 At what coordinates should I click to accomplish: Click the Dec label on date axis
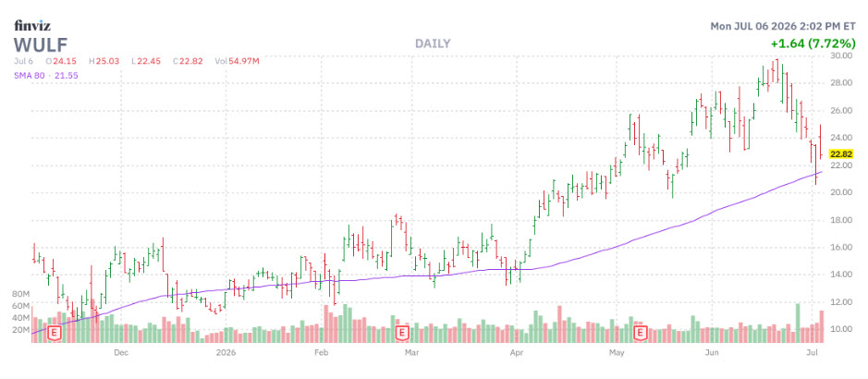coord(121,352)
